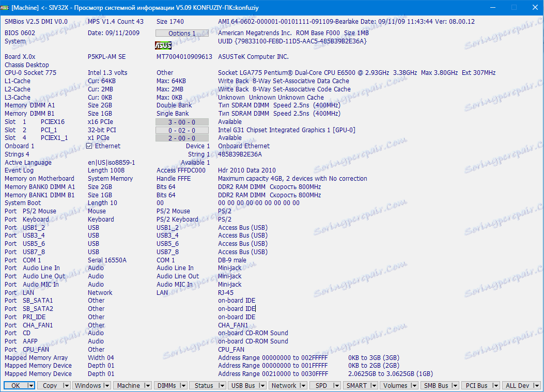The width and height of the screenshot is (544, 392).
Task: Close the SIV32X window
Action: tap(535, 7)
